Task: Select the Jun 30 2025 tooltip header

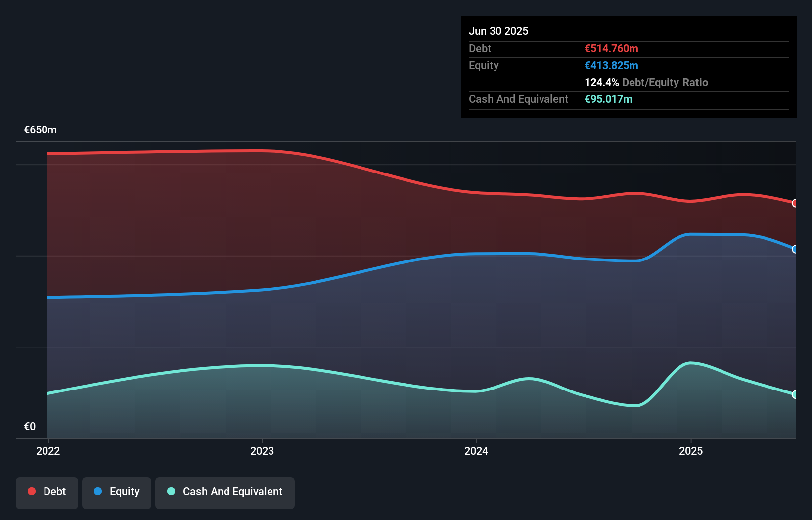Action: click(498, 31)
